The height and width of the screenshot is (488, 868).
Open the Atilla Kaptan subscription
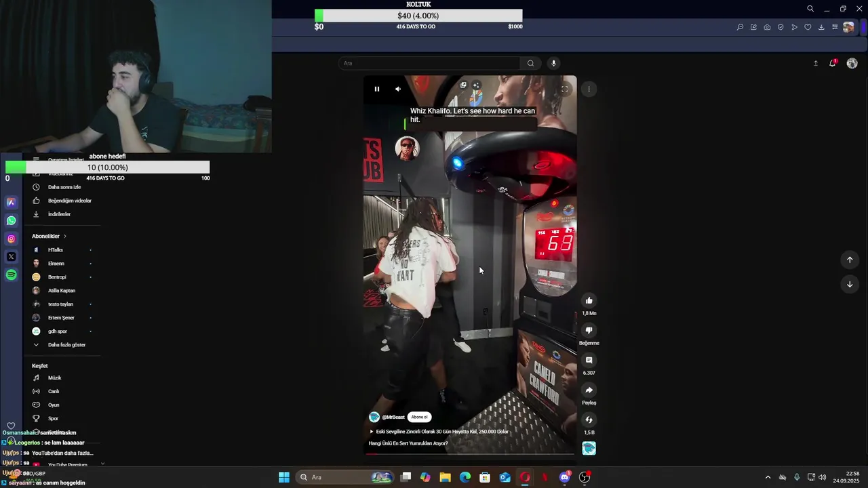(62, 291)
